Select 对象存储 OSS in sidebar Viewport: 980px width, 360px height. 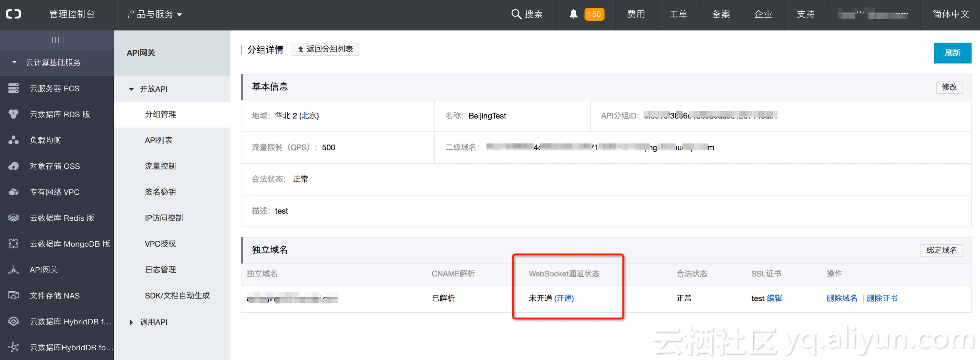coord(55,166)
